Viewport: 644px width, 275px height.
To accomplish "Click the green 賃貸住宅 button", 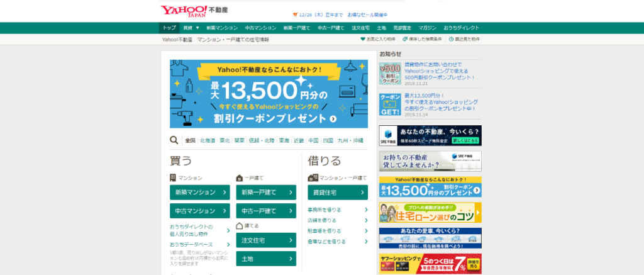I will 338,192.
